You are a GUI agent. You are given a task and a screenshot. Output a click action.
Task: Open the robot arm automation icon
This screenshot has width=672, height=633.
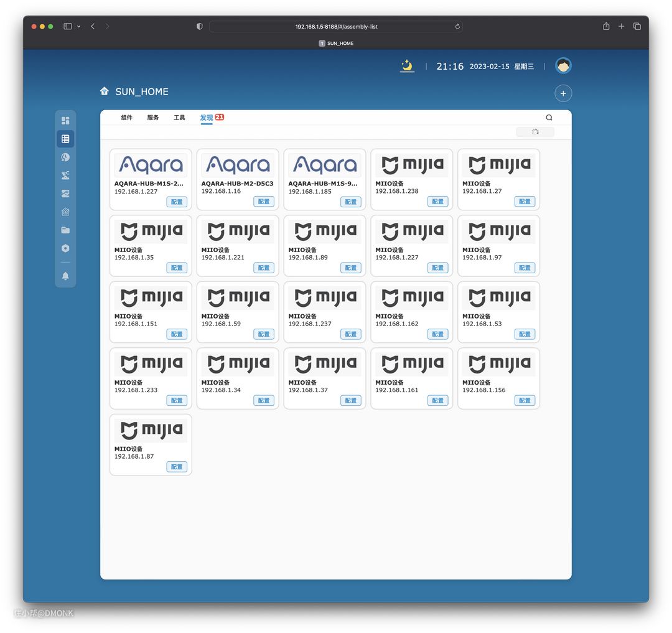click(65, 176)
